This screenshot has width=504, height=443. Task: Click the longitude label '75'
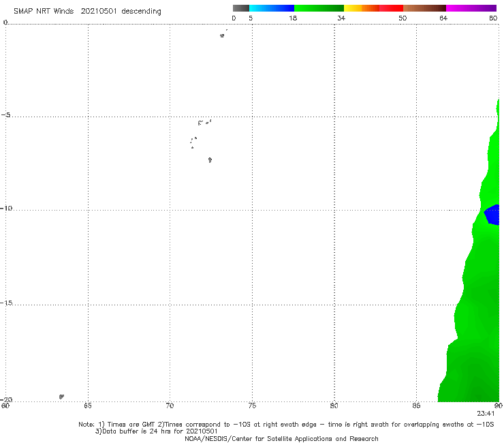click(x=252, y=406)
